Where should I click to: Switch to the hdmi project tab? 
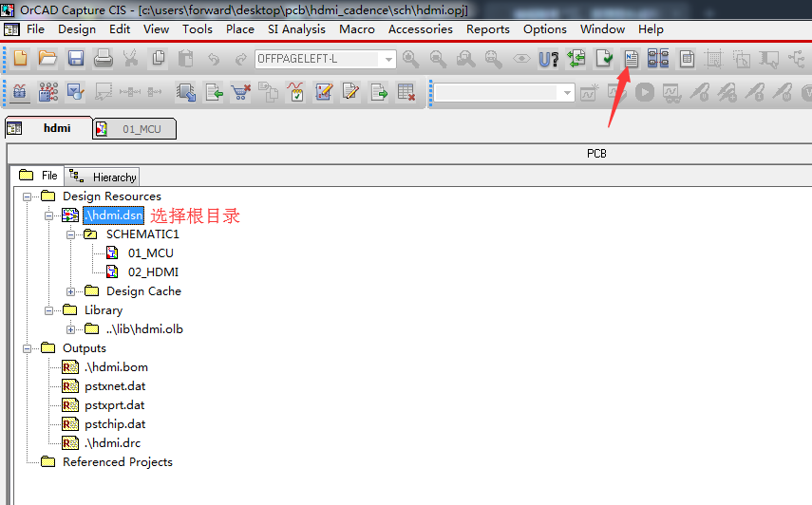[48, 128]
